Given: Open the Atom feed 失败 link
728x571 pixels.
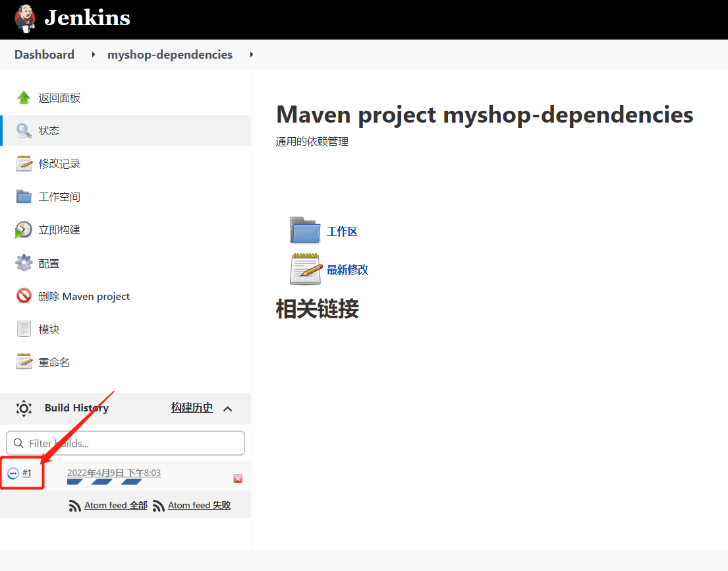Looking at the screenshot, I should tap(199, 505).
